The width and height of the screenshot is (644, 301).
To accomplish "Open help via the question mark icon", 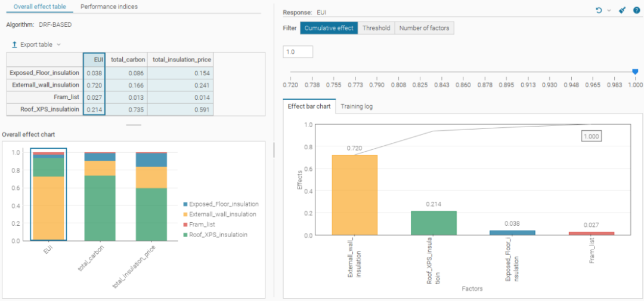I will (634, 11).
